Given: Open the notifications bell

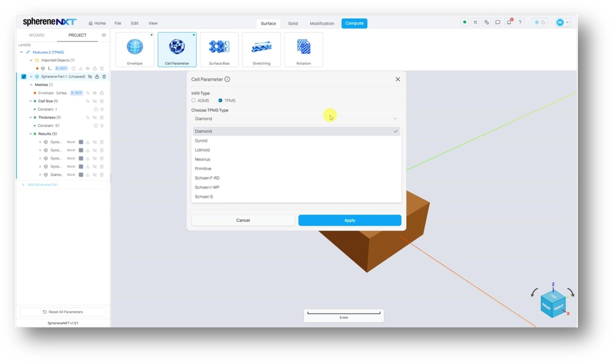Looking at the screenshot, I should [x=509, y=22].
